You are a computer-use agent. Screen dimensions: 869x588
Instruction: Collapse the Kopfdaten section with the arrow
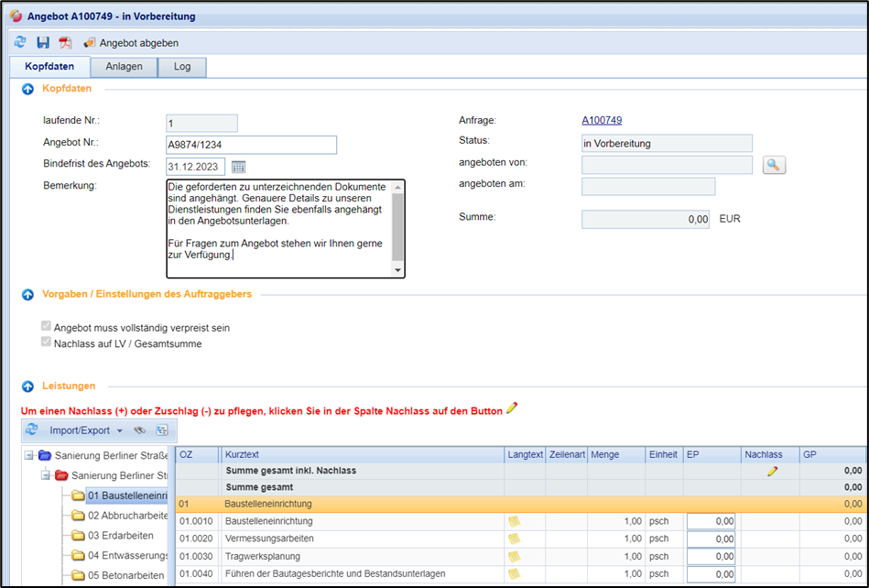pyautogui.click(x=28, y=89)
